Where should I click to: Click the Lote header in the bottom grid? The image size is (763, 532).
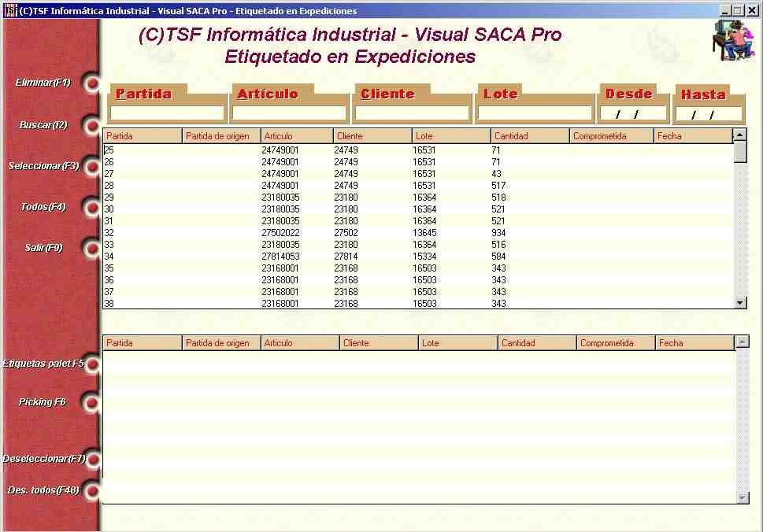click(458, 343)
